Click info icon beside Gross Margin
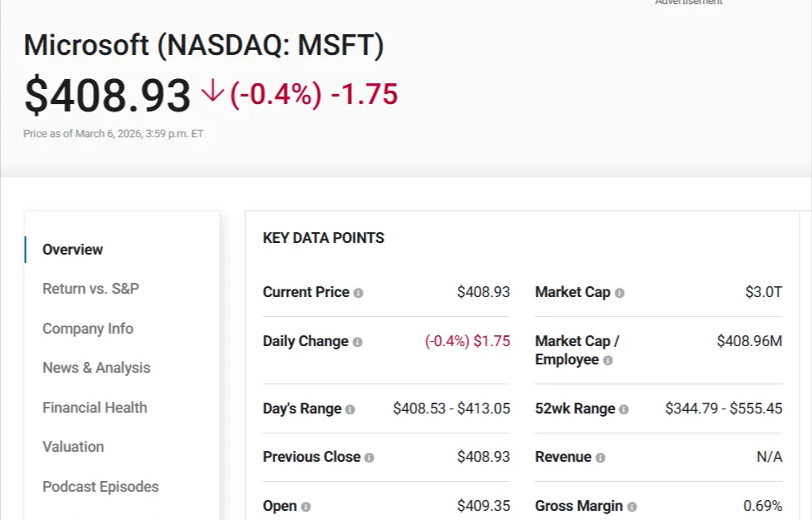 point(632,507)
